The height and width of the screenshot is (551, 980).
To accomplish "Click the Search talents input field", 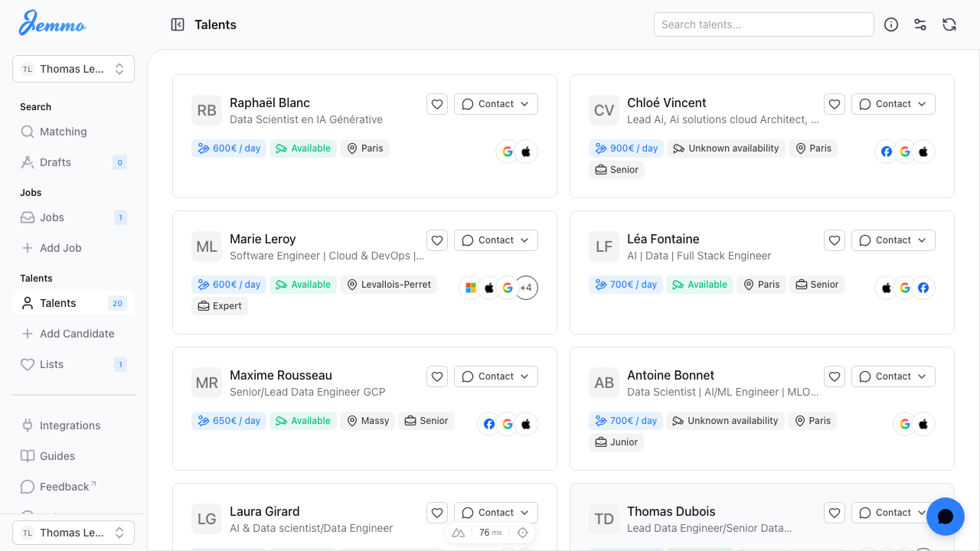I will pos(763,24).
